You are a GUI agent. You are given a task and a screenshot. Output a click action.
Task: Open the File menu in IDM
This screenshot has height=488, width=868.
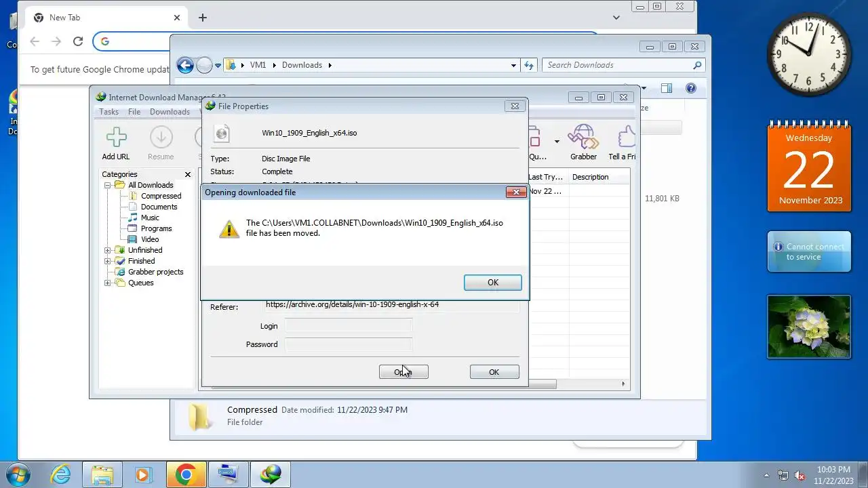(134, 112)
